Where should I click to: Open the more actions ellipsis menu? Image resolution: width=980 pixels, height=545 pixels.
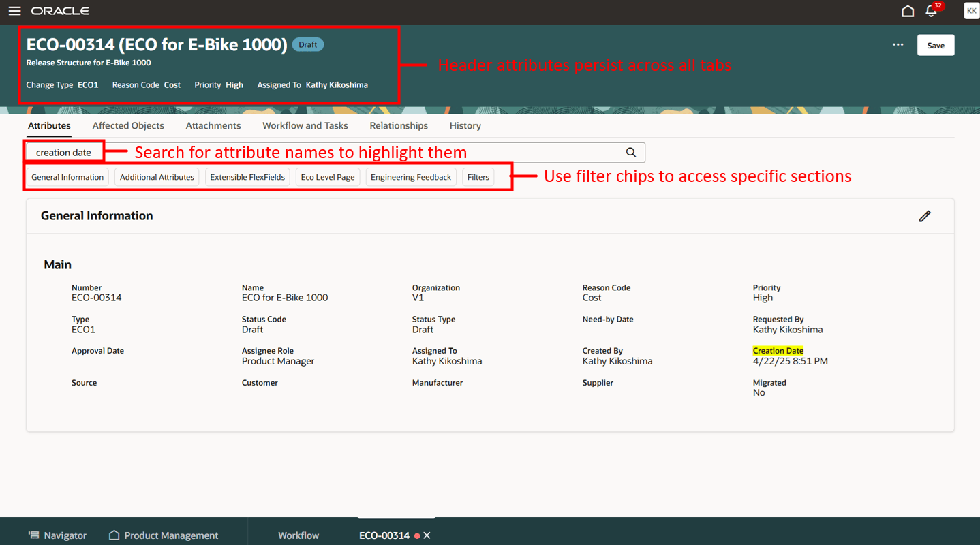[898, 45]
